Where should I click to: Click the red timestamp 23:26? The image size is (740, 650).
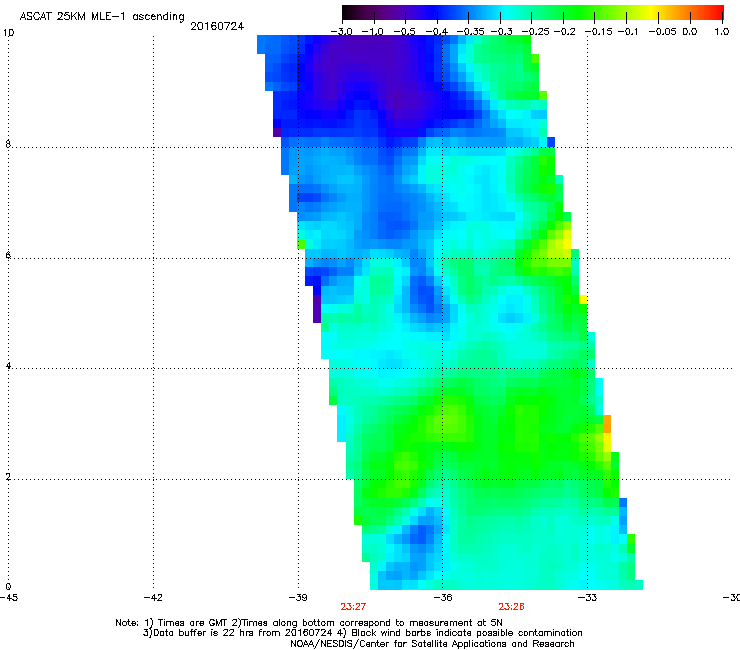[511, 607]
